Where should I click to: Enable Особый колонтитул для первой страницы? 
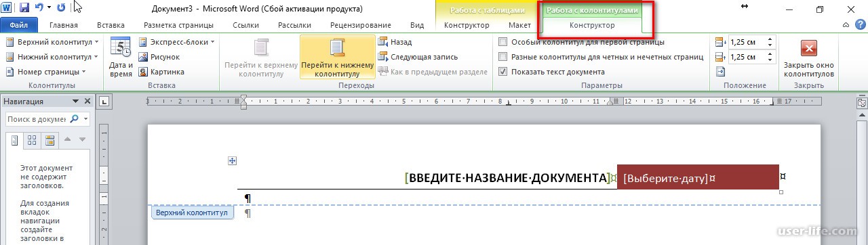click(x=502, y=42)
